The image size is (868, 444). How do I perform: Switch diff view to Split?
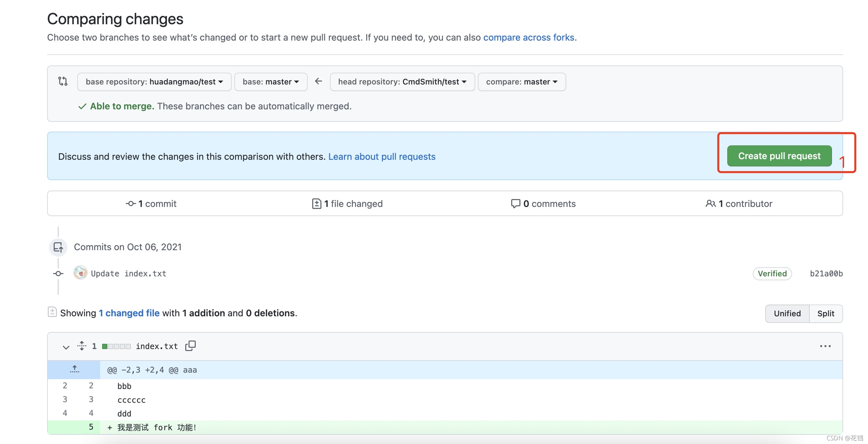pyautogui.click(x=825, y=314)
